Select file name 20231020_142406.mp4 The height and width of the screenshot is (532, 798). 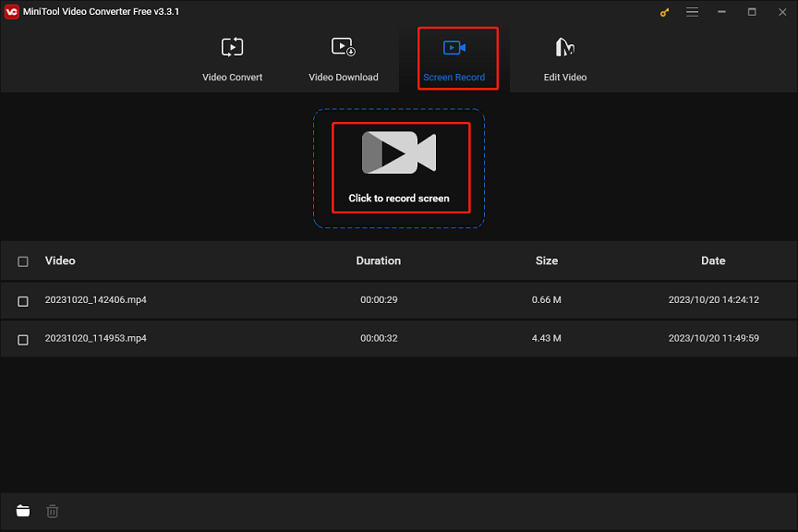pyautogui.click(x=96, y=300)
